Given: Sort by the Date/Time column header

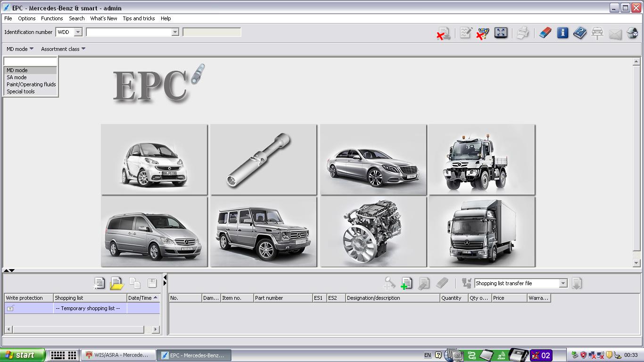Looking at the screenshot, I should click(143, 298).
